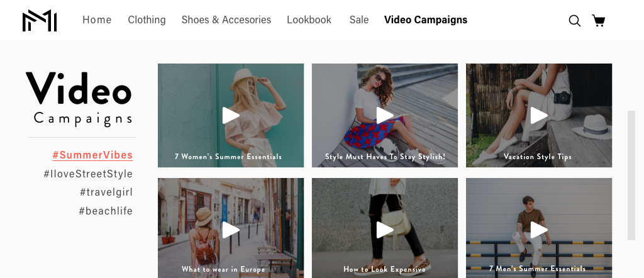Image resolution: width=644 pixels, height=278 pixels.
Task: Open Shoes & Accesories menu
Action: click(x=226, y=19)
